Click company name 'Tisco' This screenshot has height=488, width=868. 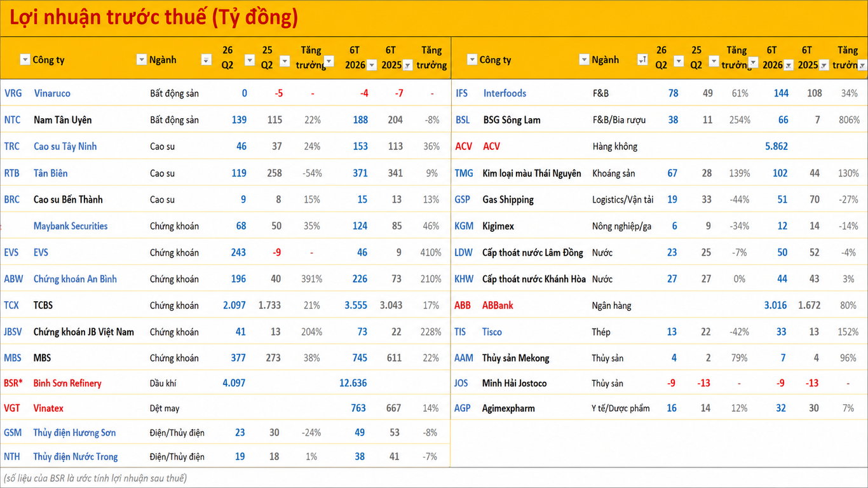pos(492,332)
